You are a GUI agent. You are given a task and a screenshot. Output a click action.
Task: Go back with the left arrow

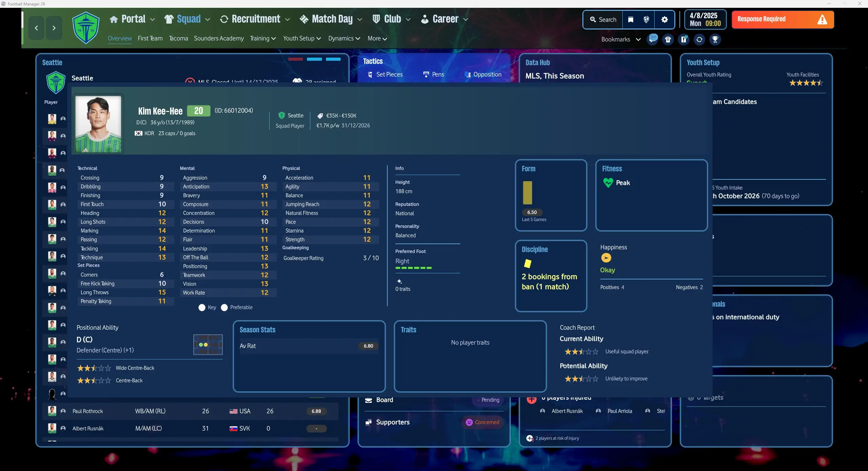tap(36, 28)
